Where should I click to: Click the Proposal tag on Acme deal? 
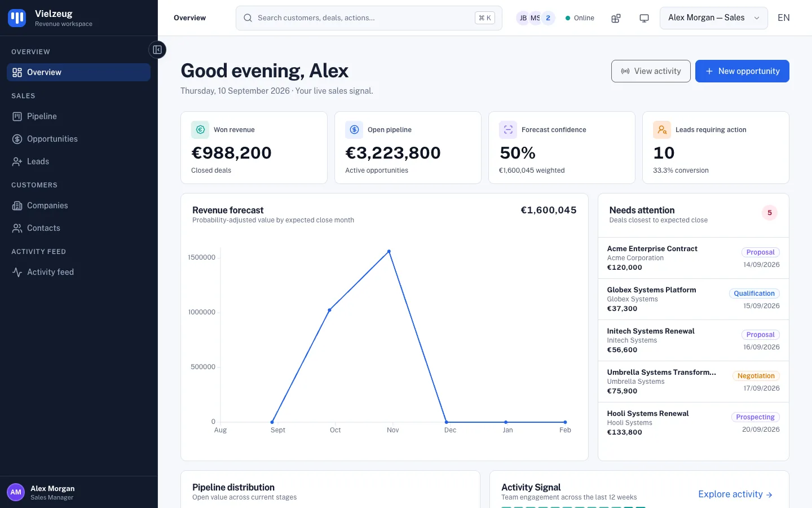tap(760, 252)
